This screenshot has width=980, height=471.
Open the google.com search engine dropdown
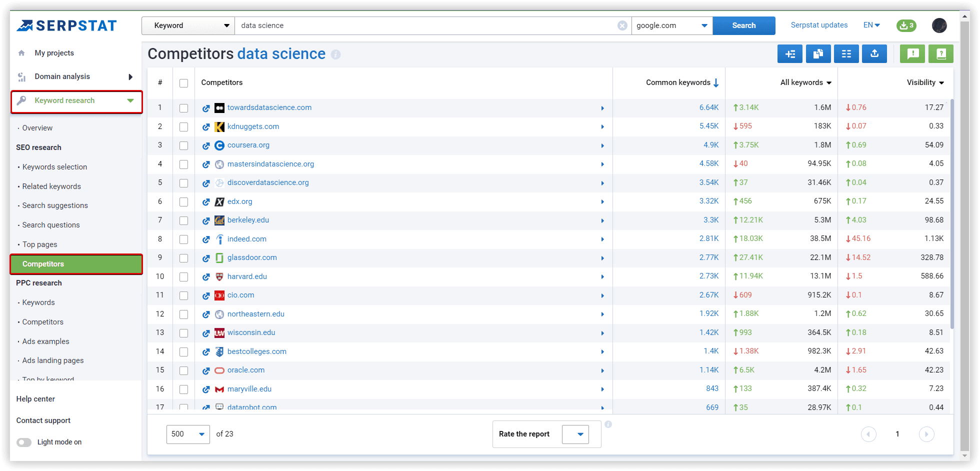[671, 25]
